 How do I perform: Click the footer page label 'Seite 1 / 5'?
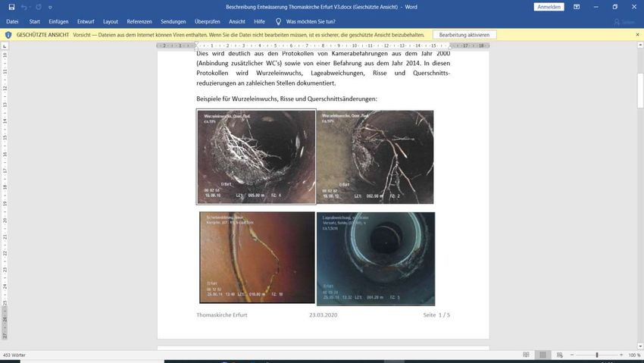tap(436, 315)
